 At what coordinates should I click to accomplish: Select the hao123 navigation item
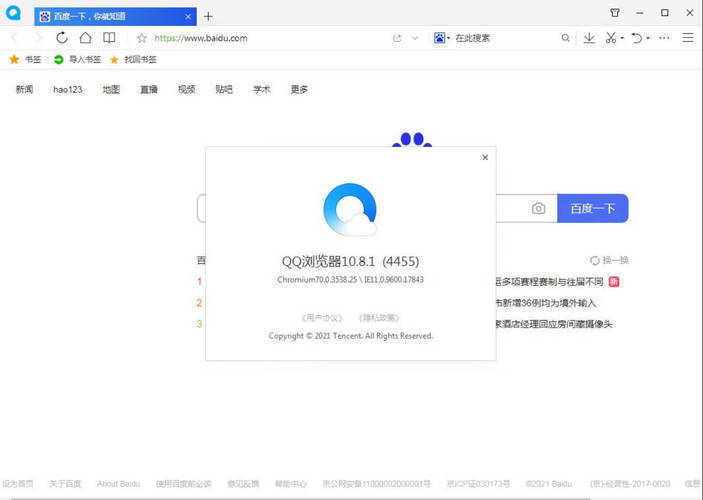68,89
